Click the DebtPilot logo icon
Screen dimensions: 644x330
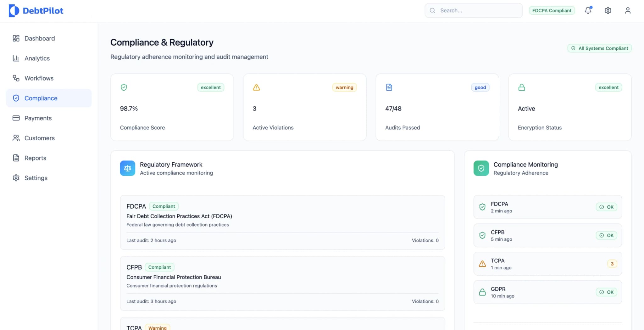14,11
